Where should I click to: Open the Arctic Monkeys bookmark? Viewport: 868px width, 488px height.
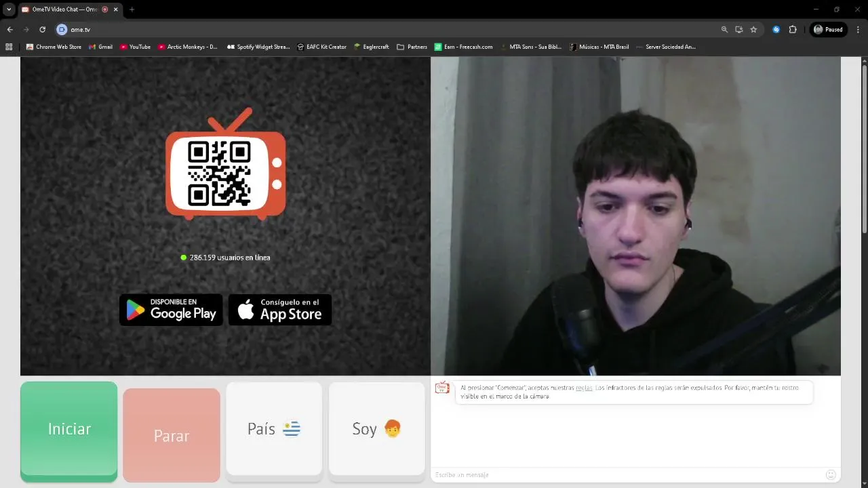click(188, 47)
